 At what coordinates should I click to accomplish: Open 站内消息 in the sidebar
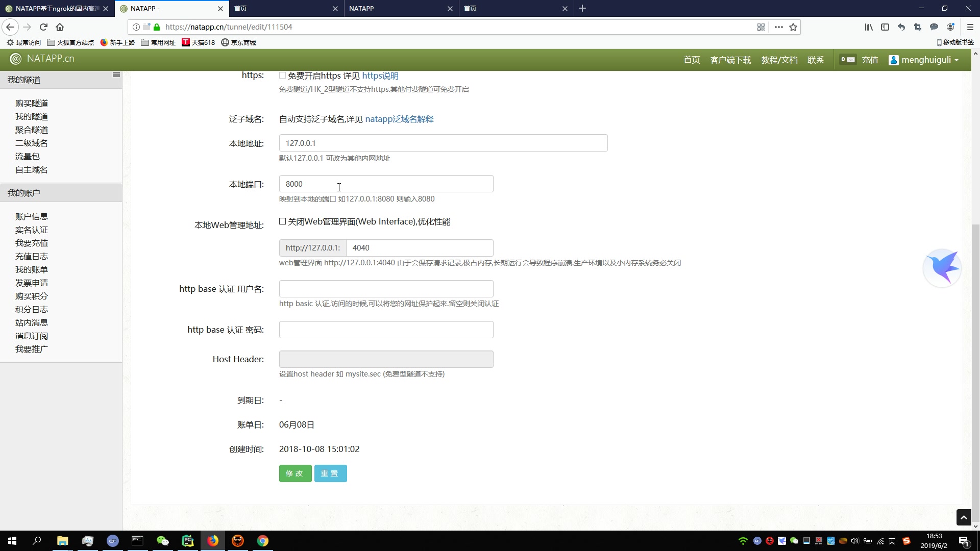coord(32,322)
